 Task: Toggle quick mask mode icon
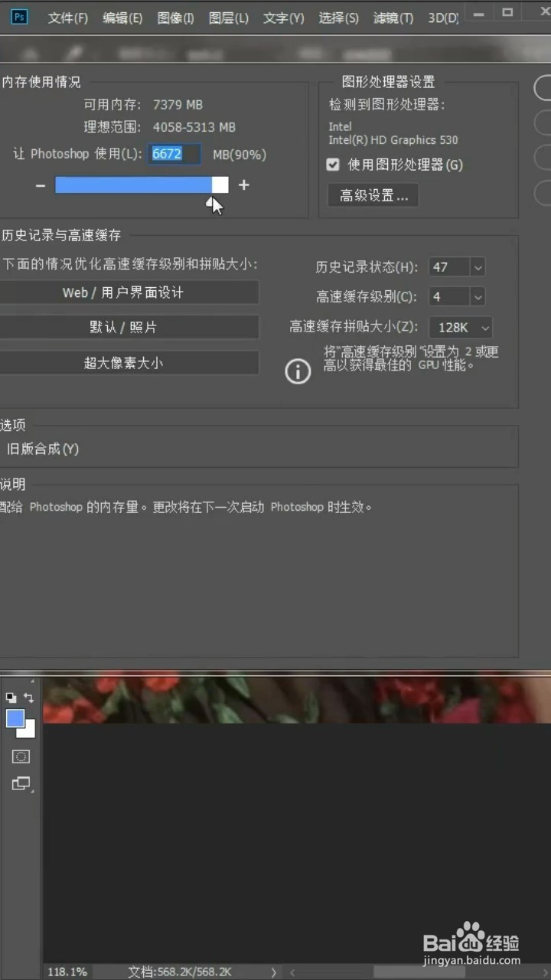(21, 756)
